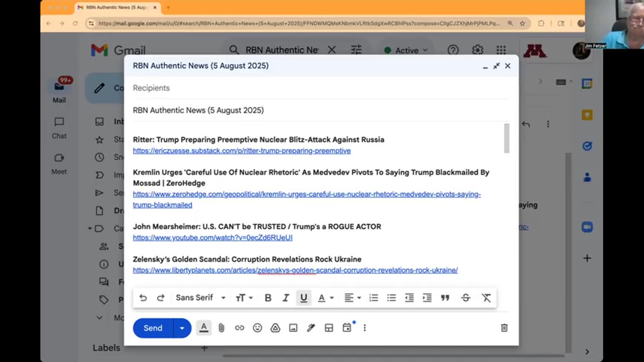Bookmark this page with star icon
The height and width of the screenshot is (362, 644).
[x=522, y=23]
